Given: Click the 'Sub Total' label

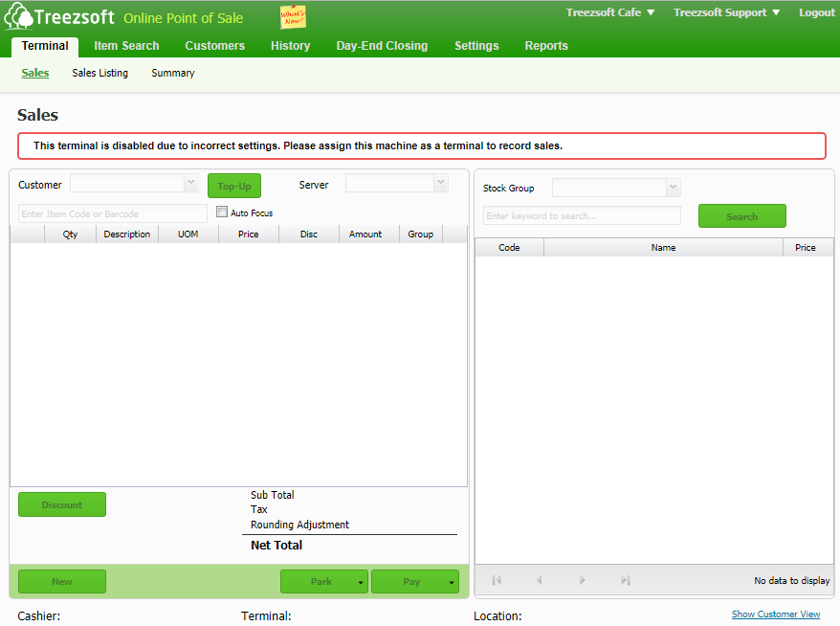Looking at the screenshot, I should [272, 495].
